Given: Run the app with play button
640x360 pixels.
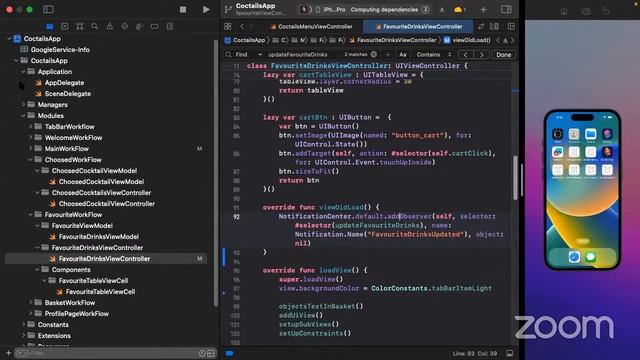Looking at the screenshot, I should click(x=206, y=9).
